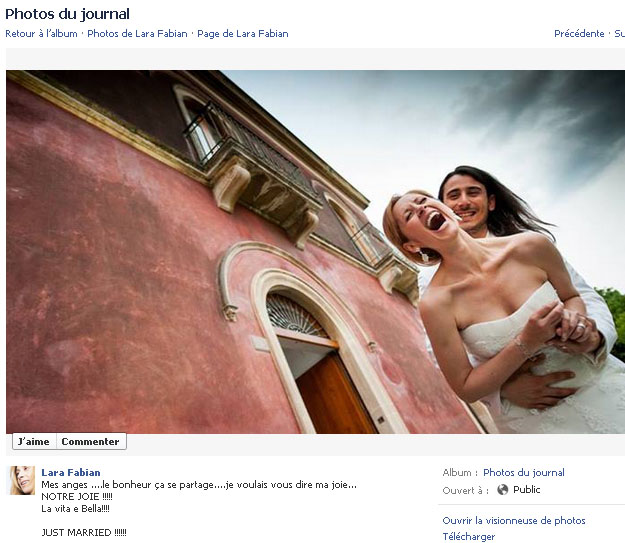Click the Public visibility label
The height and width of the screenshot is (543, 625).
coord(527,490)
